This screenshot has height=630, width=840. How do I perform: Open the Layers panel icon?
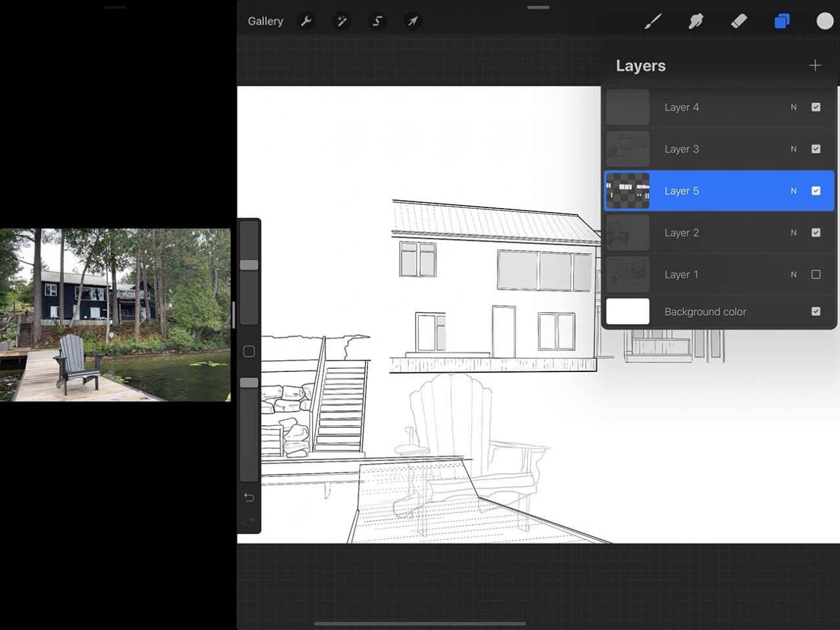[x=781, y=21]
